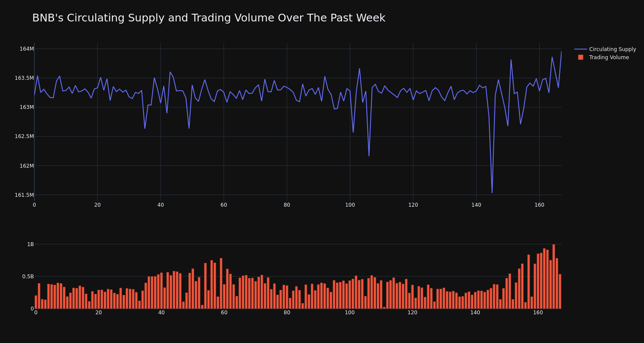Click the 1B label on the volume axis
The width and height of the screenshot is (644, 343).
point(30,244)
